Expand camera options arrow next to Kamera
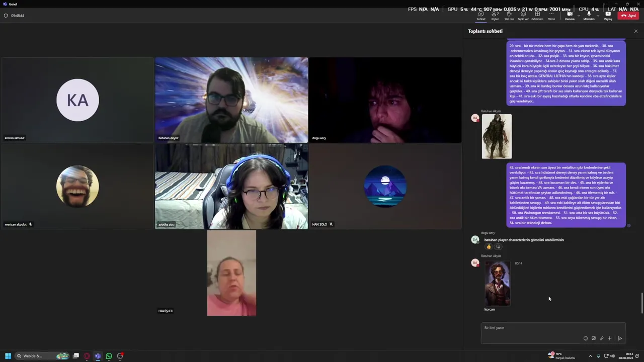The width and height of the screenshot is (644, 362). [579, 16]
